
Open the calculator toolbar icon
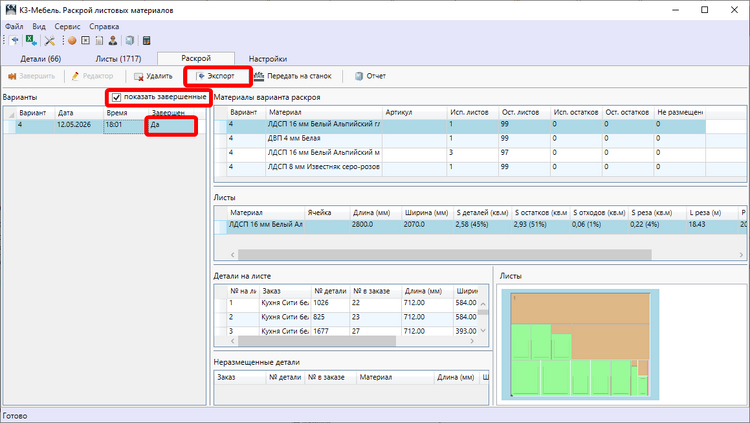tap(147, 41)
